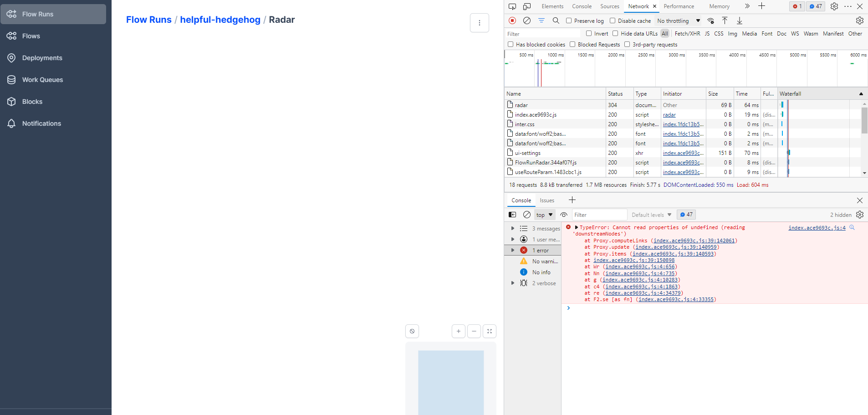
Task: Open Work Queues in the sidebar
Action: 43,79
